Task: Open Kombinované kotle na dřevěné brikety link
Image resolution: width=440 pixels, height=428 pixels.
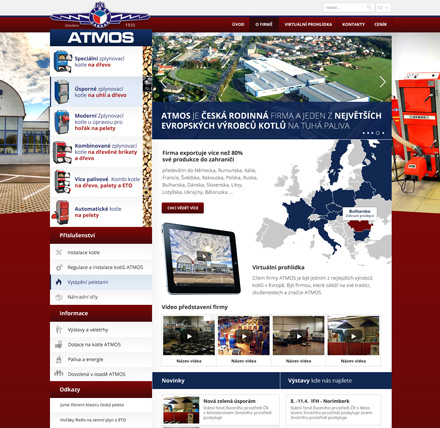Action: pyautogui.click(x=106, y=152)
